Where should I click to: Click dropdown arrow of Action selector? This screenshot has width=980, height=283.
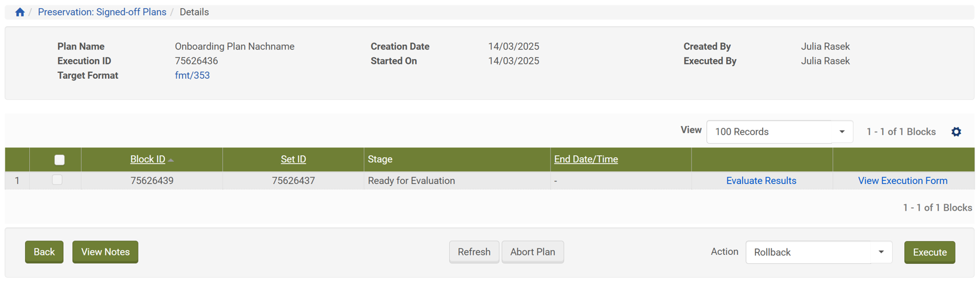pyautogui.click(x=881, y=252)
